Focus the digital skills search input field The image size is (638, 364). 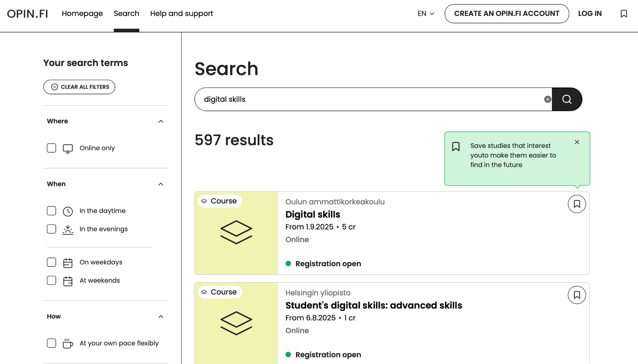pyautogui.click(x=367, y=99)
